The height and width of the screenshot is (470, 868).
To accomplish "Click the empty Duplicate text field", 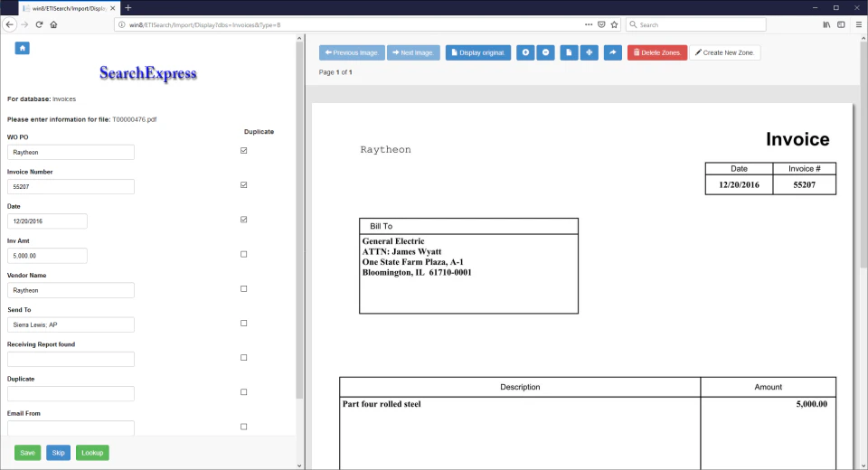I will click(x=71, y=393).
